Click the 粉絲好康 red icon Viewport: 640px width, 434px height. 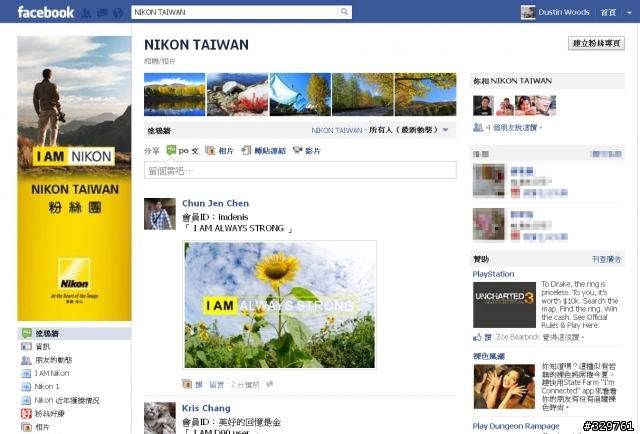(26, 414)
